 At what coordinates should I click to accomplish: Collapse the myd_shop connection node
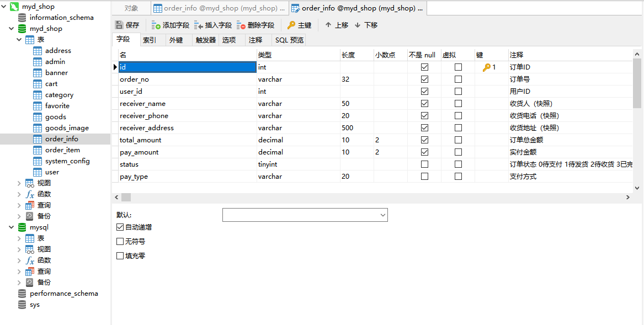pos(4,7)
